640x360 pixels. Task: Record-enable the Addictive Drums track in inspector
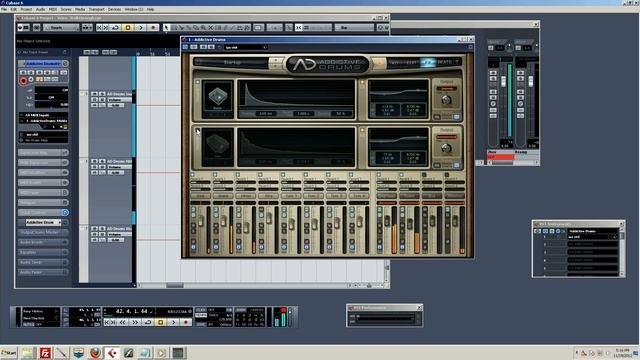[x=23, y=80]
